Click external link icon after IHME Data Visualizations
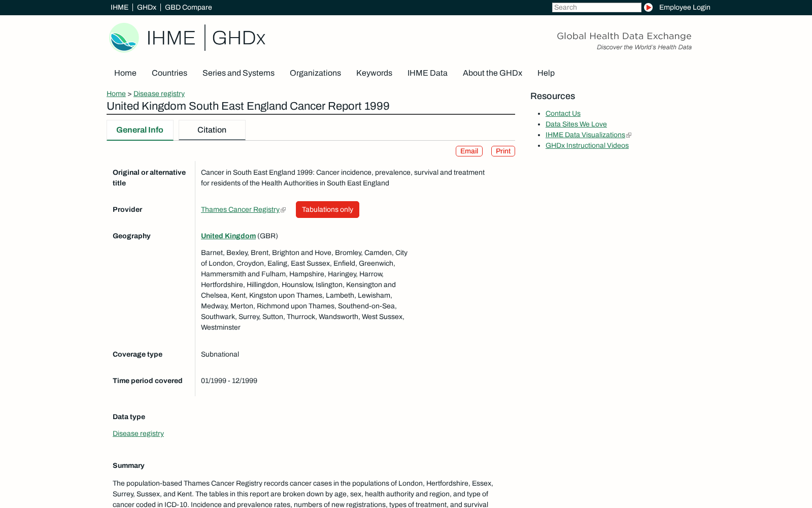Viewport: 812px width, 508px height. tap(629, 135)
